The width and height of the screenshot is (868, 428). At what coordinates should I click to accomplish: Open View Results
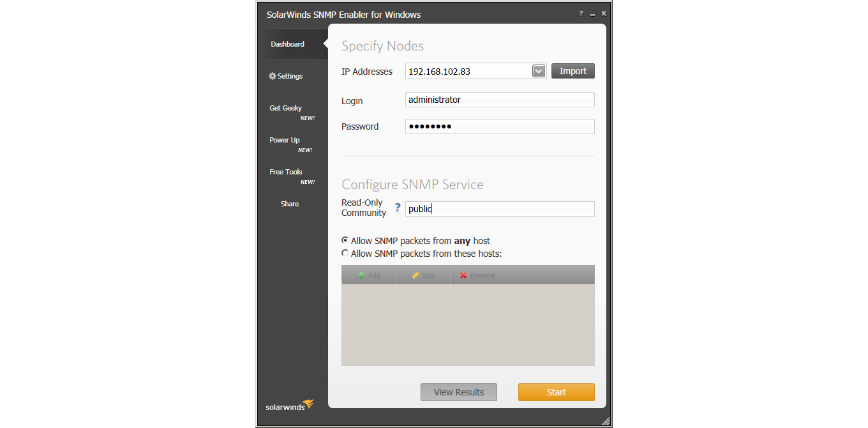(458, 392)
